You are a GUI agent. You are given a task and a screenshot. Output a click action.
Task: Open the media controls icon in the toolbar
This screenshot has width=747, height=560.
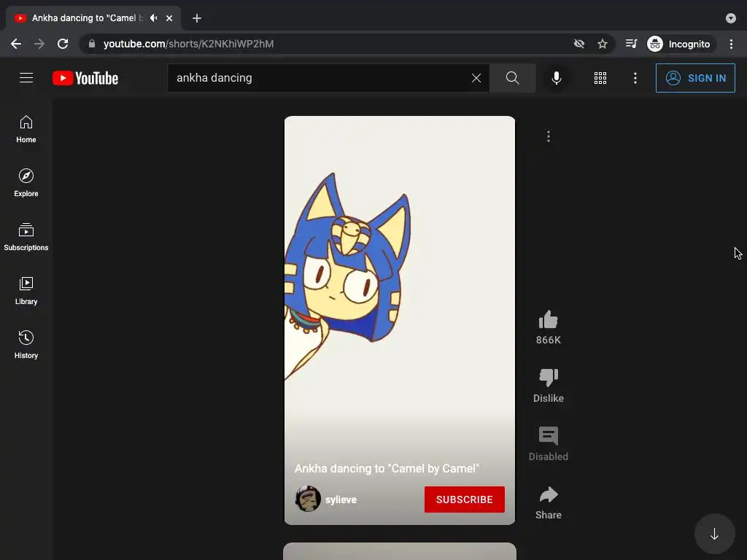pos(631,44)
